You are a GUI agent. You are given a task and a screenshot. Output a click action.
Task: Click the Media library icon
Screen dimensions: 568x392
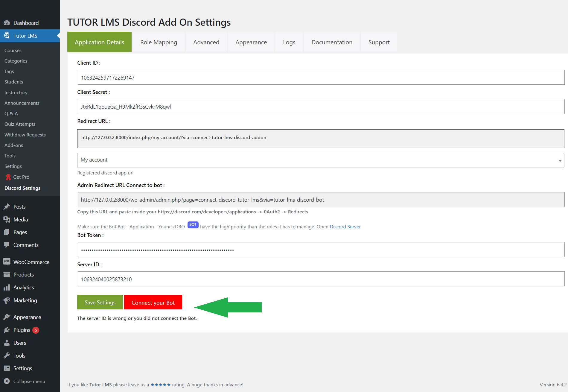click(7, 219)
